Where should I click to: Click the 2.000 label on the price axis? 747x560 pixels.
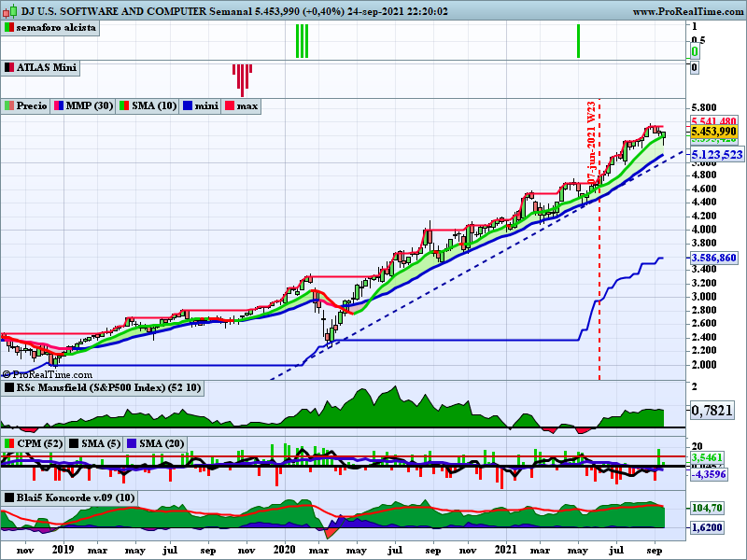[704, 365]
